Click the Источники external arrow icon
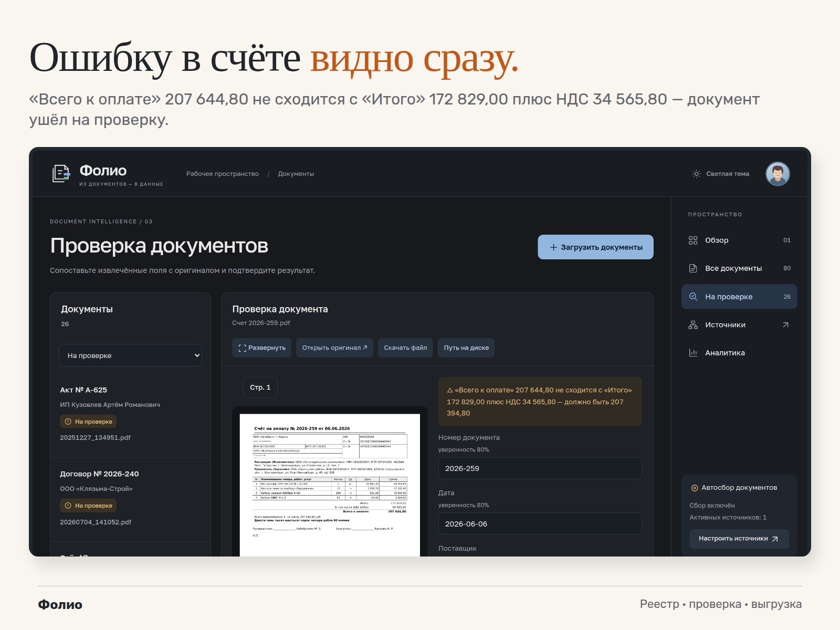The height and width of the screenshot is (630, 840). 786,325
